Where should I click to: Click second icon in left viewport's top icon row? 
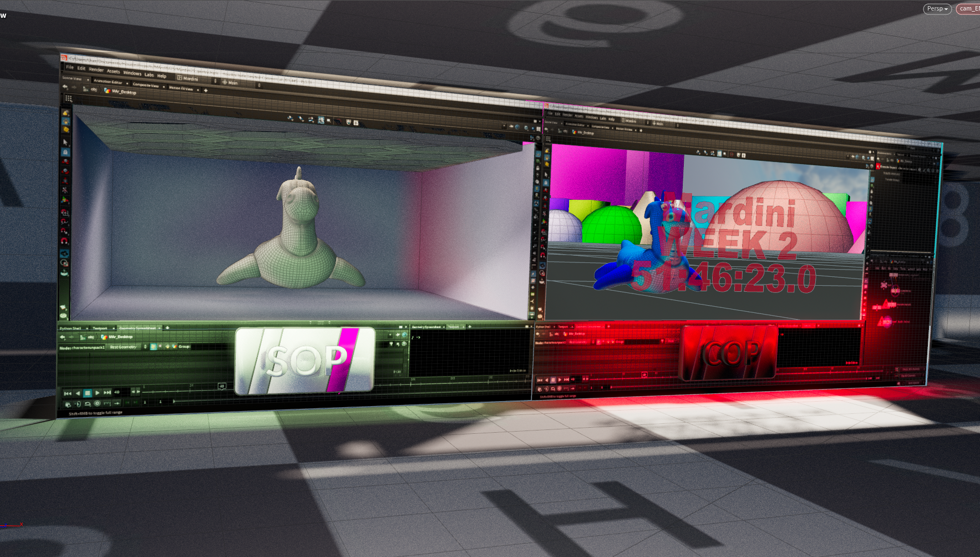[x=301, y=118]
